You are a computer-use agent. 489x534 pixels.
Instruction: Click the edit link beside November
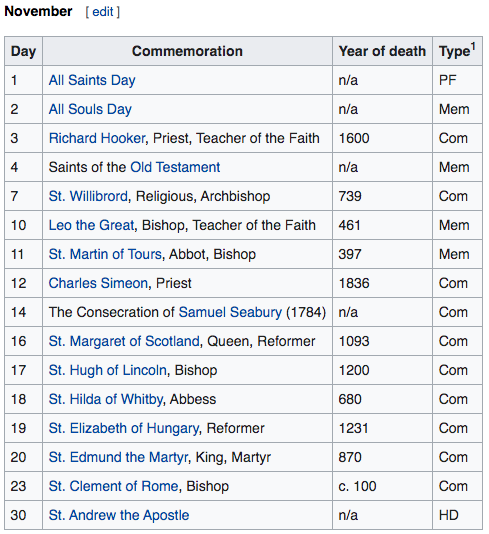coord(102,12)
